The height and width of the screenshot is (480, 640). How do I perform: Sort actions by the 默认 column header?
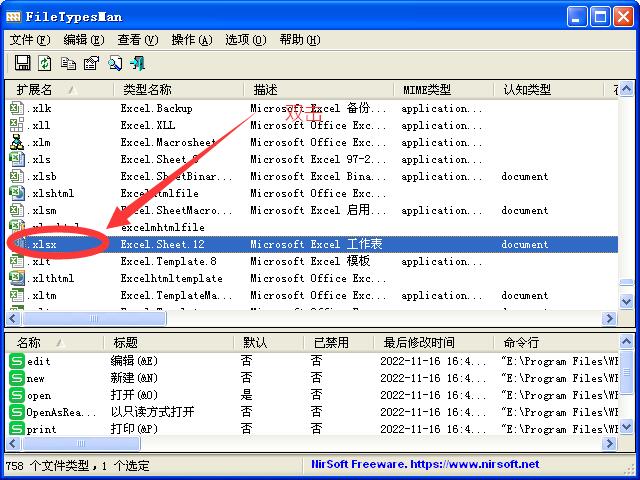click(269, 342)
